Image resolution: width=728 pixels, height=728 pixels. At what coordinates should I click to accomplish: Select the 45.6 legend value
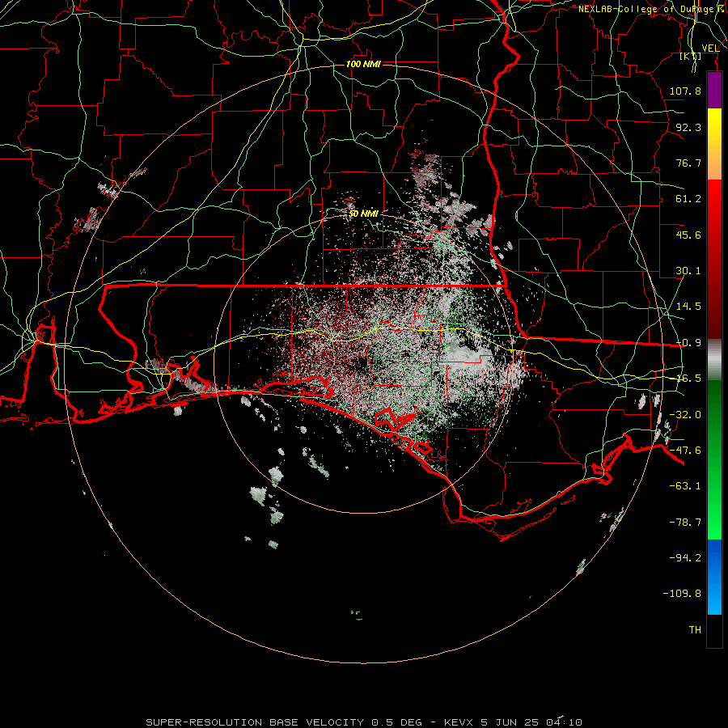click(x=688, y=235)
